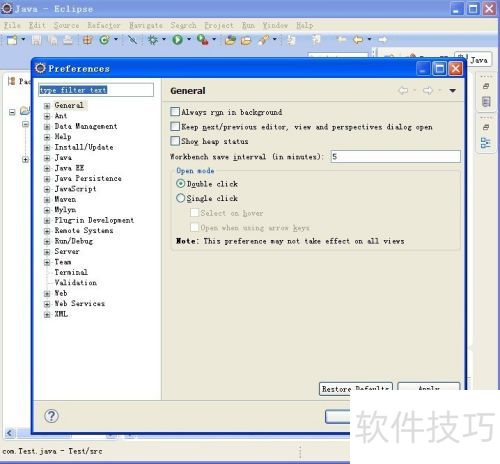Select Validation preferences item

(x=75, y=283)
